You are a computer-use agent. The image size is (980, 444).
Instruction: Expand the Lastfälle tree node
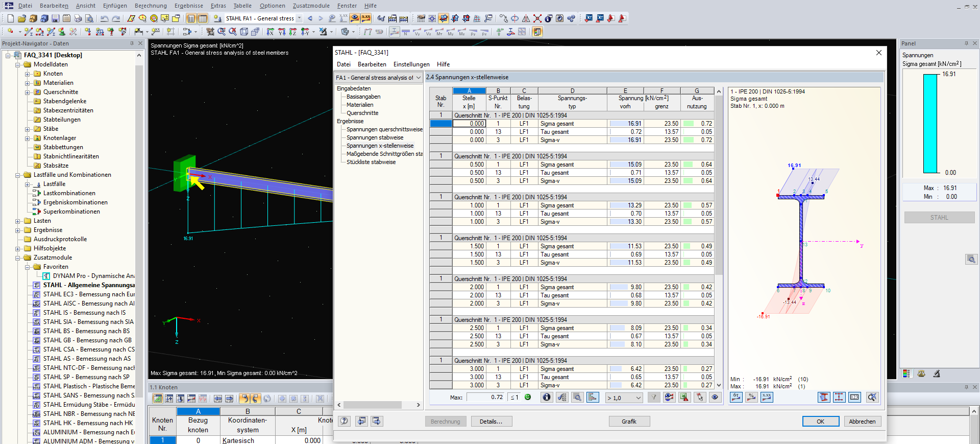click(x=28, y=184)
